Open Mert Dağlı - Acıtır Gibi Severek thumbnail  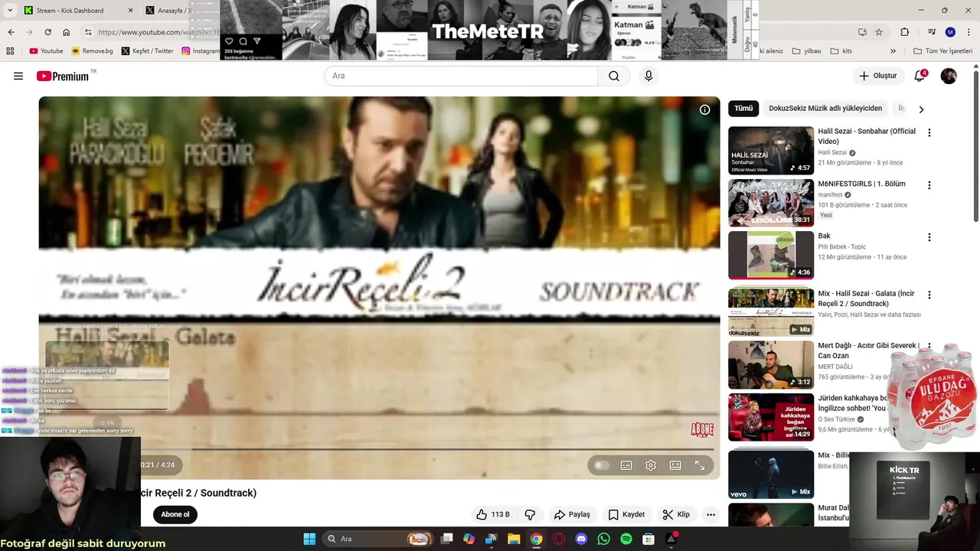click(771, 365)
